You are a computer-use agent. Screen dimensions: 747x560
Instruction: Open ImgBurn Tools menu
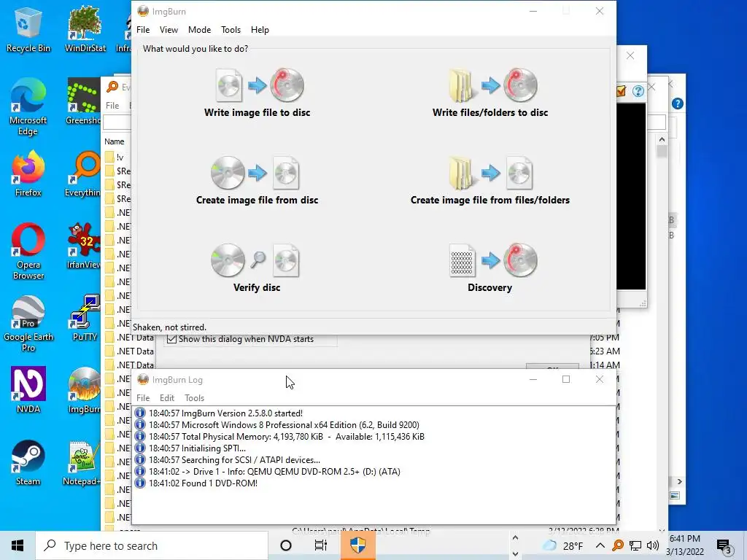pos(231,29)
